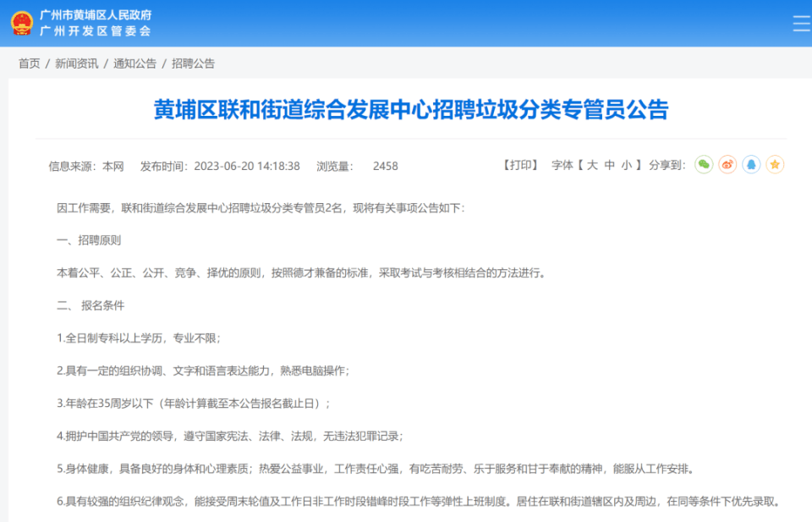This screenshot has width=812, height=522.
Task: Click line 6.具有较强的组织纪律观念
Action: tap(419, 502)
